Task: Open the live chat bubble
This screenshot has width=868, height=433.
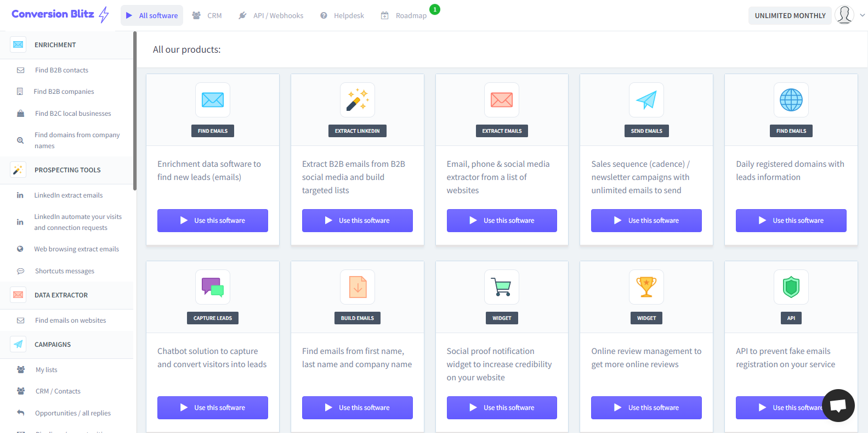Action: point(838,406)
